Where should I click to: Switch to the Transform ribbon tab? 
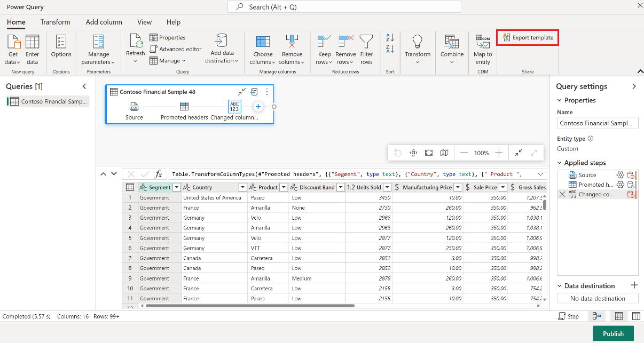tap(56, 22)
